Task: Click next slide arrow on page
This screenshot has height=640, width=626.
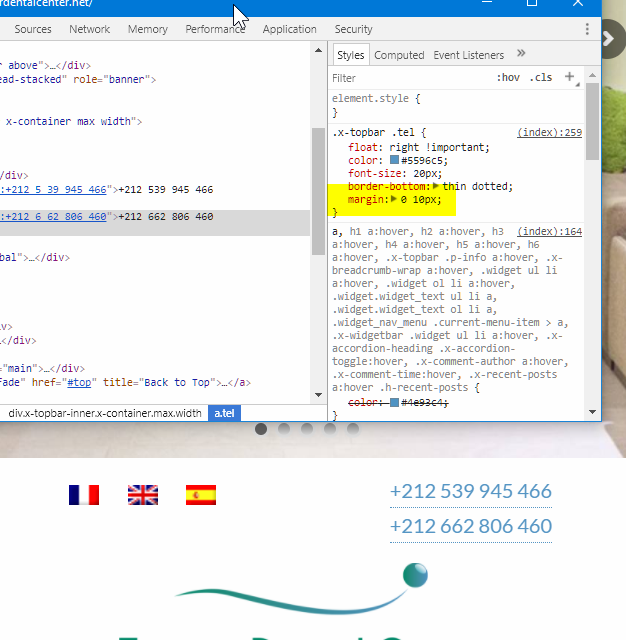Action: tap(611, 43)
